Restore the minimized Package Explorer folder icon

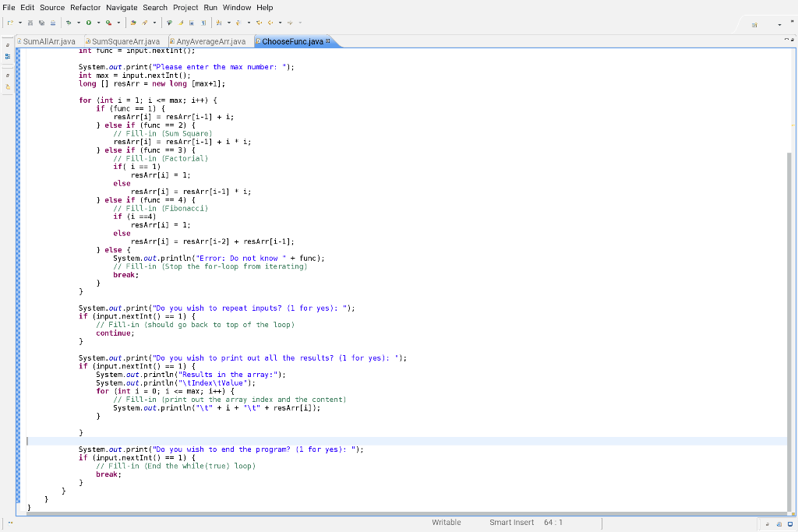8,86
